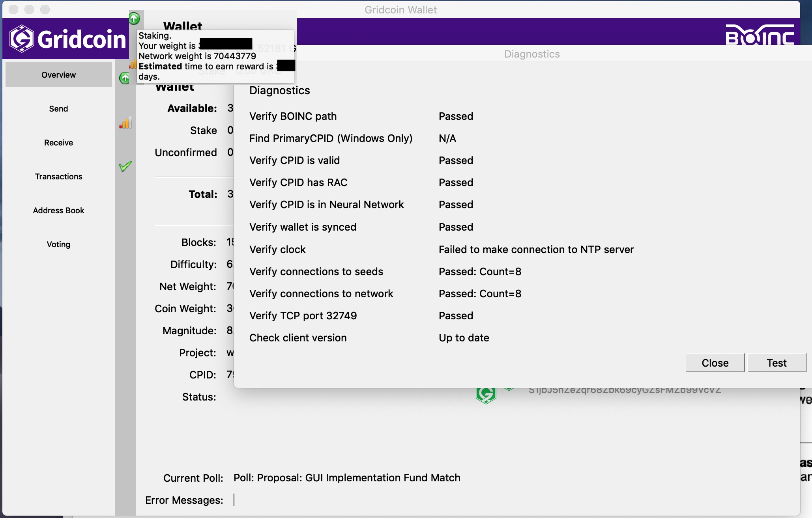Click the NTP server failure result text

[x=536, y=250]
